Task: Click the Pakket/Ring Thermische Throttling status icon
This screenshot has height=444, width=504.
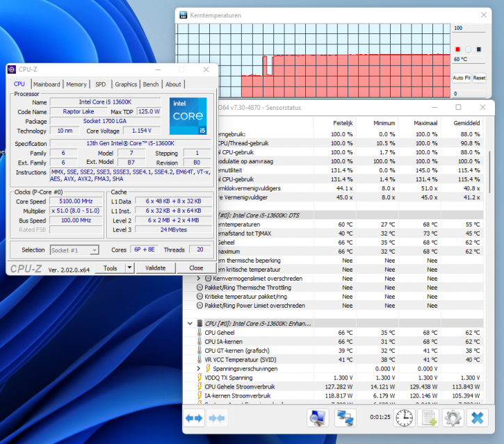Action: (200, 288)
